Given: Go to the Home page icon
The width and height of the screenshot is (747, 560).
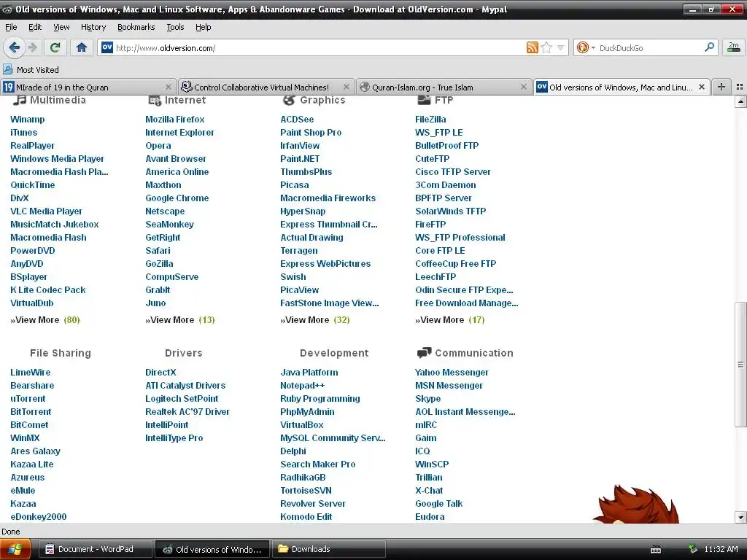Looking at the screenshot, I should click(82, 47).
